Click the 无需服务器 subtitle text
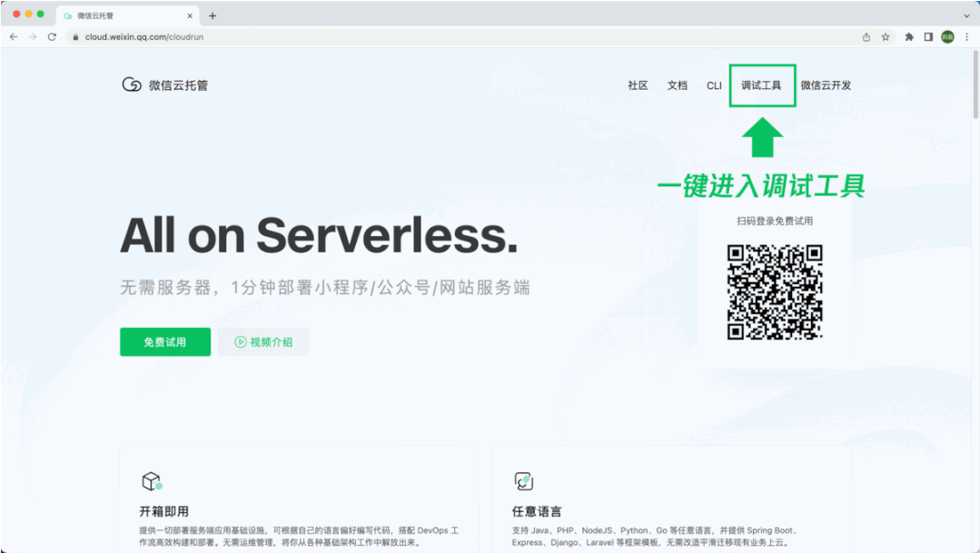The height and width of the screenshot is (553, 980). tap(325, 288)
